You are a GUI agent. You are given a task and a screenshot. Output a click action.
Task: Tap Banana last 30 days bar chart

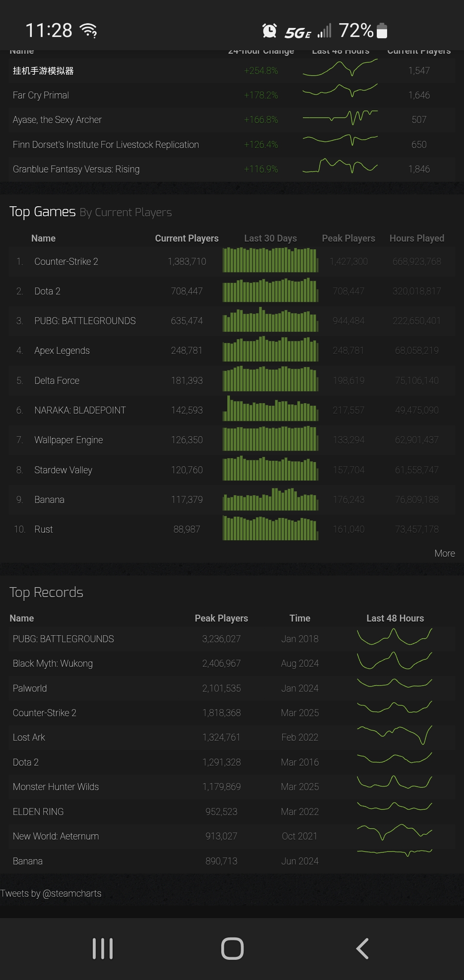271,499
